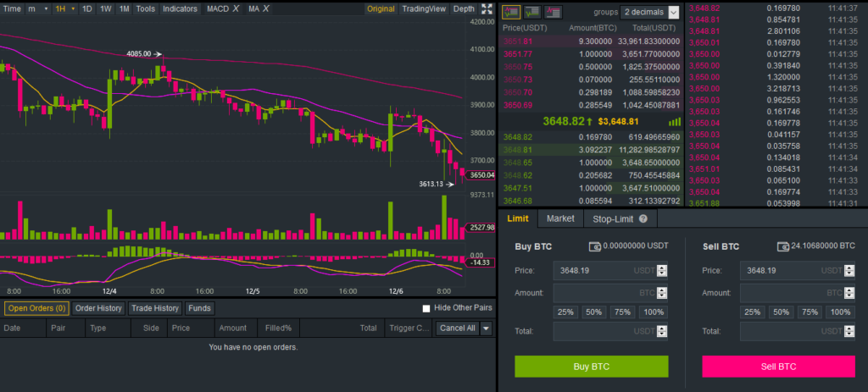This screenshot has width=868, height=392.
Task: Click the wallet icon beside Buy BTC balance
Action: (x=595, y=246)
